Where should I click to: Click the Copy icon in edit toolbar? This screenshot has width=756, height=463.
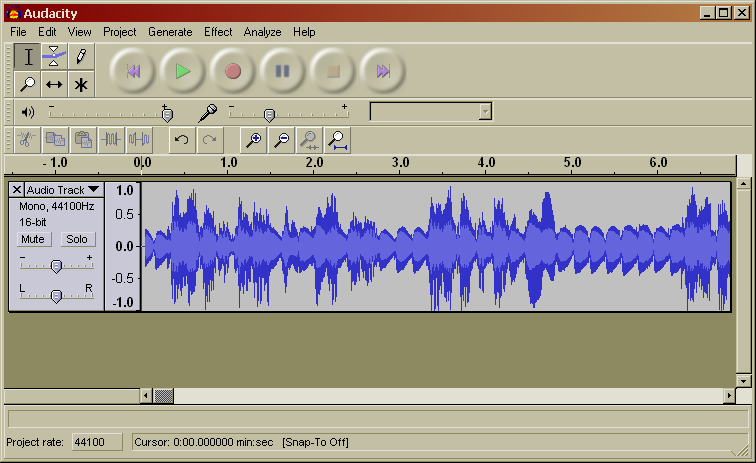(55, 140)
